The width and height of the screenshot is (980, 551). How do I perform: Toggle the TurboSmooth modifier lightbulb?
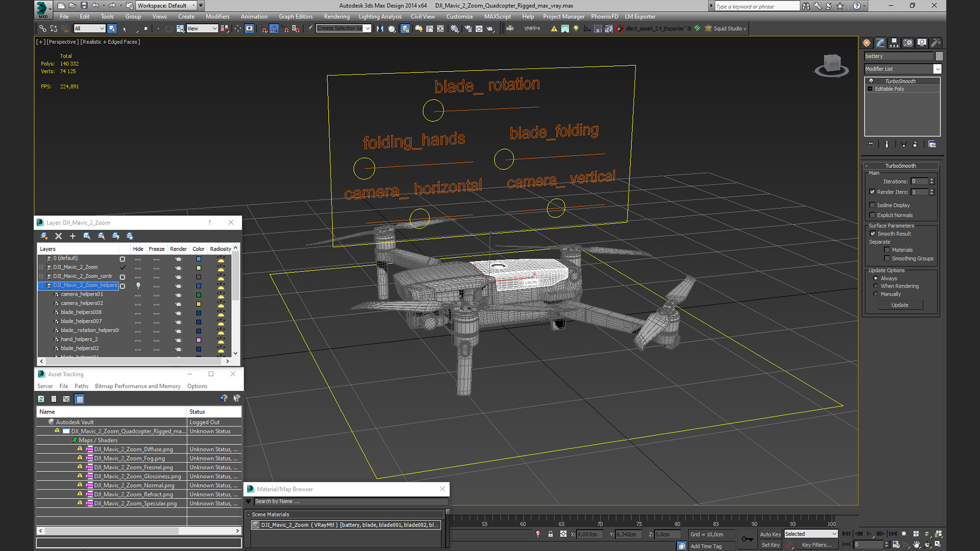871,81
